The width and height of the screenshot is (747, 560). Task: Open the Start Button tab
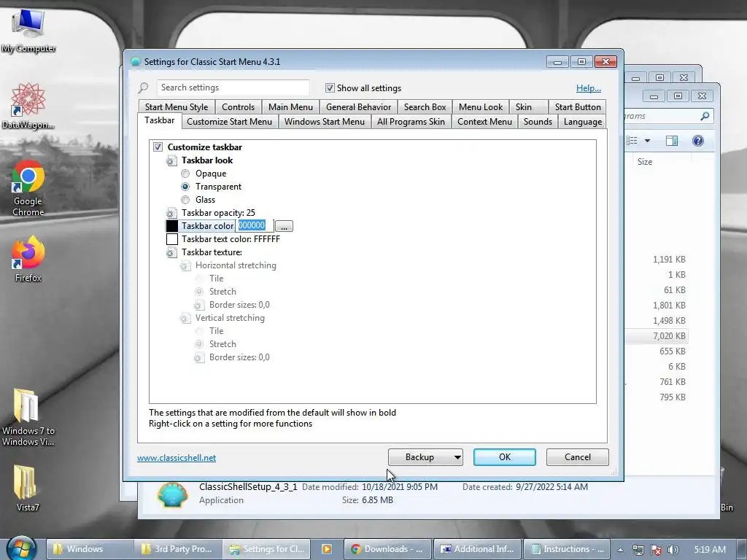coord(578,107)
